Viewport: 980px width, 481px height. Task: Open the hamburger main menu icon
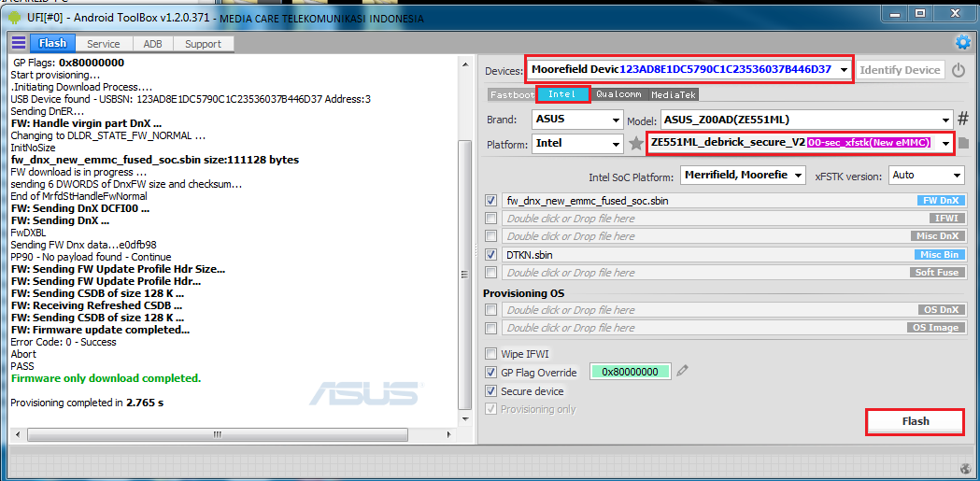[x=19, y=42]
